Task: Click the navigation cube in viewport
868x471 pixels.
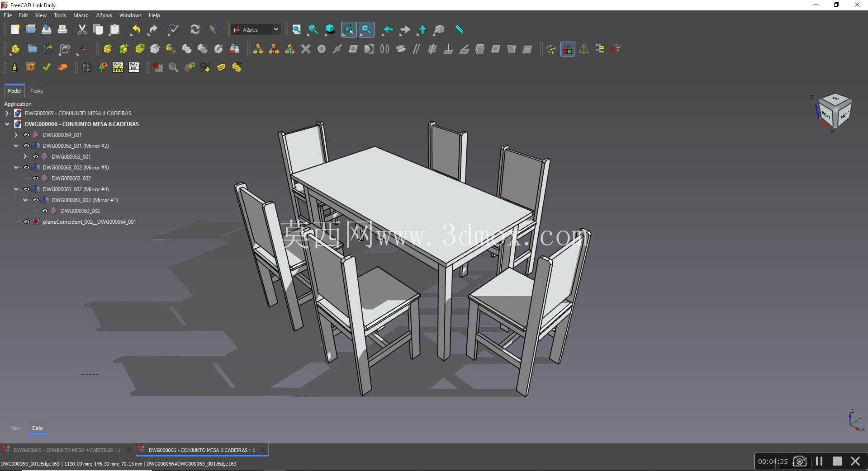Action: pyautogui.click(x=835, y=111)
